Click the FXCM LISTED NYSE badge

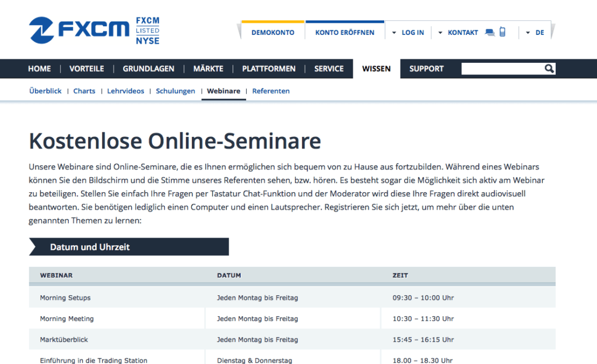pyautogui.click(x=148, y=30)
